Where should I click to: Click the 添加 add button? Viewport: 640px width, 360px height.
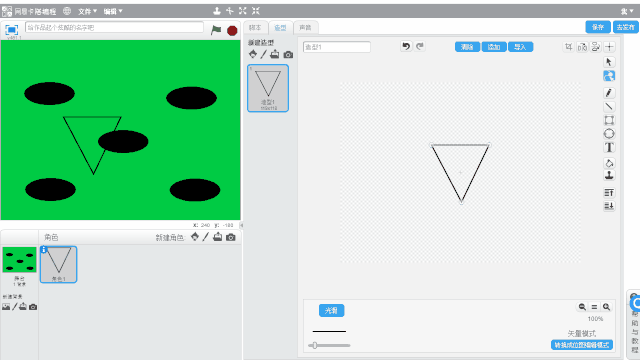point(494,47)
